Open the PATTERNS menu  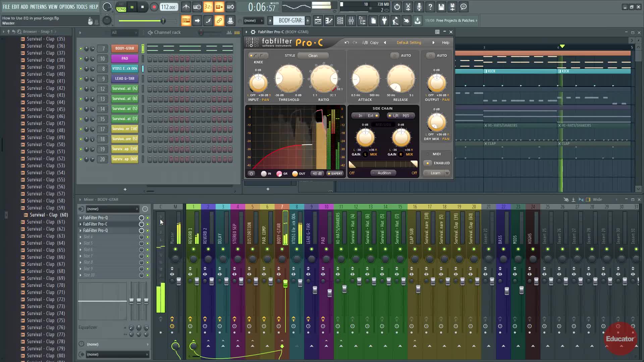(38, 7)
